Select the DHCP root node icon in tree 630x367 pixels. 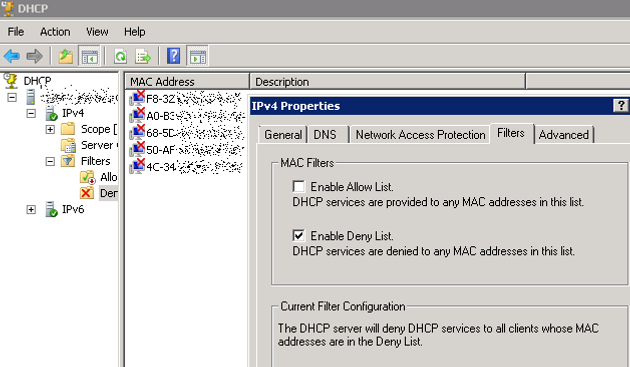tap(11, 80)
